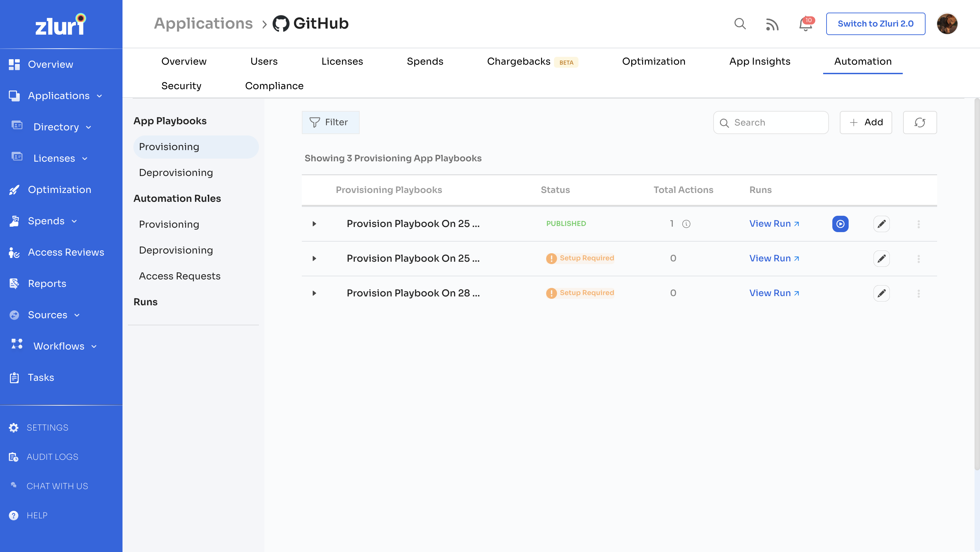Click the Reports sidebar icon
This screenshot has width=980, height=552.
pos(14,283)
